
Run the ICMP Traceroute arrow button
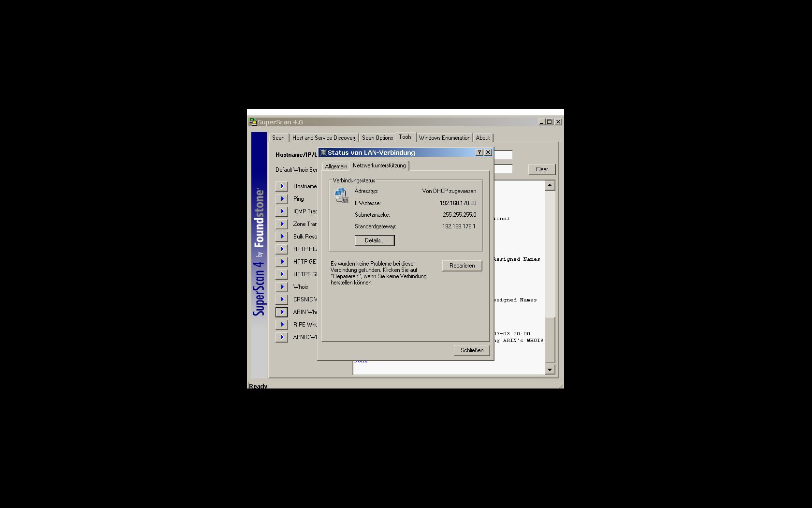pyautogui.click(x=282, y=211)
